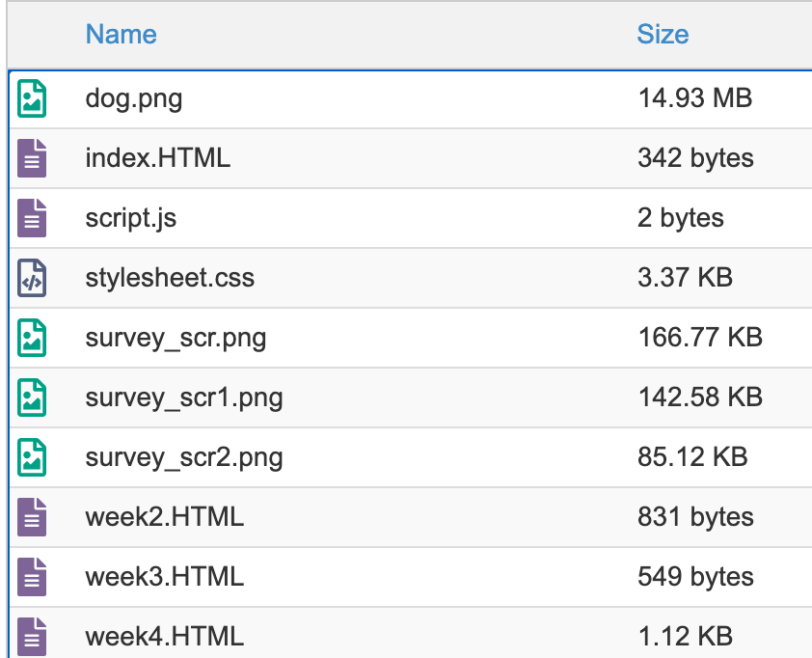The image size is (812, 658).
Task: Sort files by the Size column header
Action: click(x=663, y=35)
